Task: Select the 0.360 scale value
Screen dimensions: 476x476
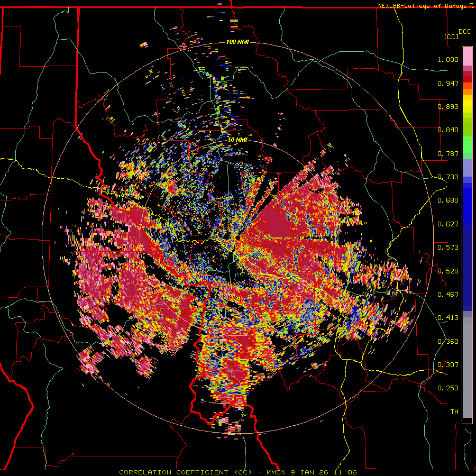Action: 448,342
